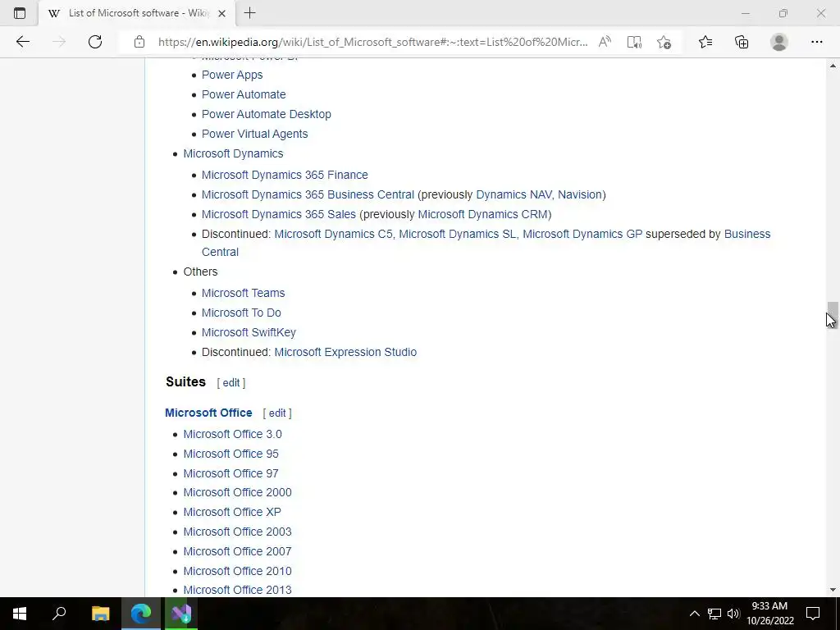
Task: Open the Microsoft Teams link
Action: click(243, 293)
